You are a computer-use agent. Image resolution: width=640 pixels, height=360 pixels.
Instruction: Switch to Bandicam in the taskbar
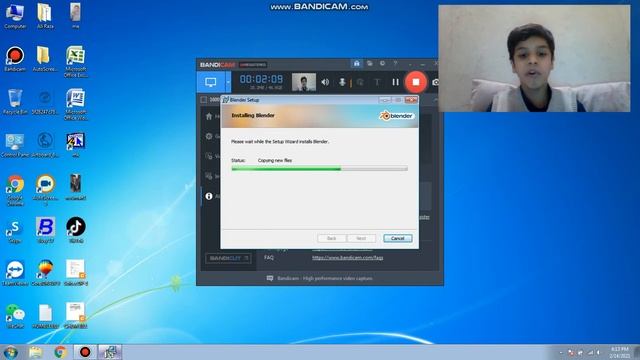(x=85, y=352)
